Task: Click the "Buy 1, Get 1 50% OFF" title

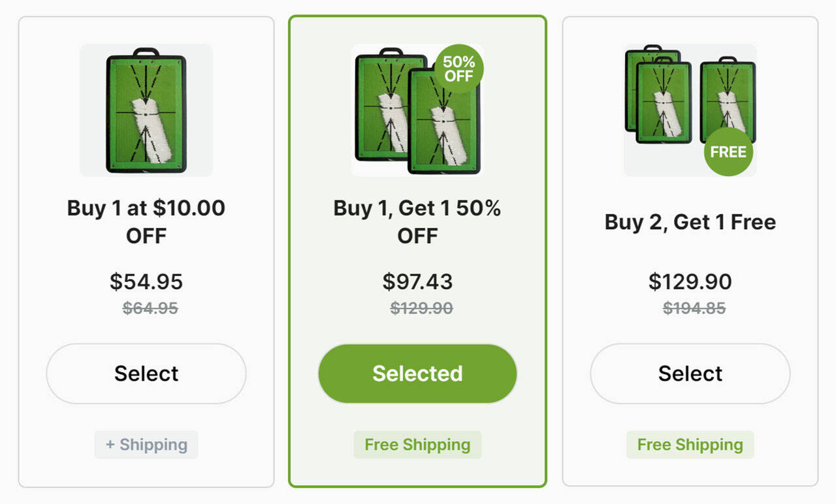Action: [417, 221]
